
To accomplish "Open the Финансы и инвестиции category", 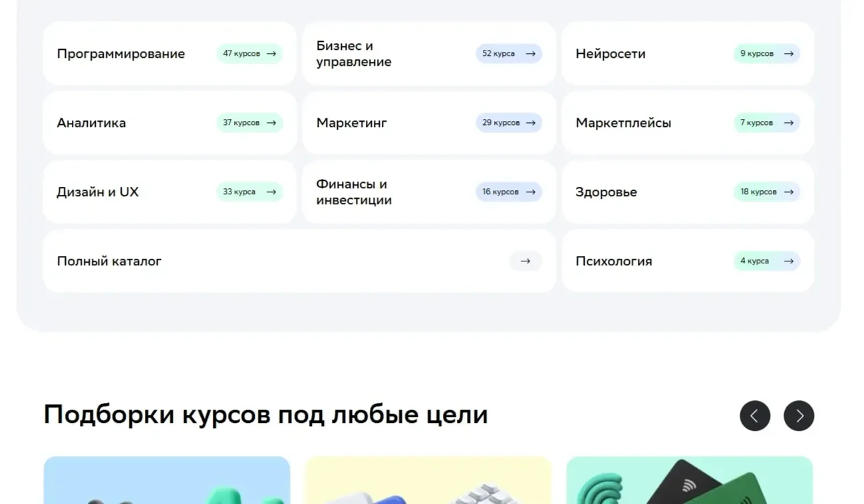I will 429,192.
